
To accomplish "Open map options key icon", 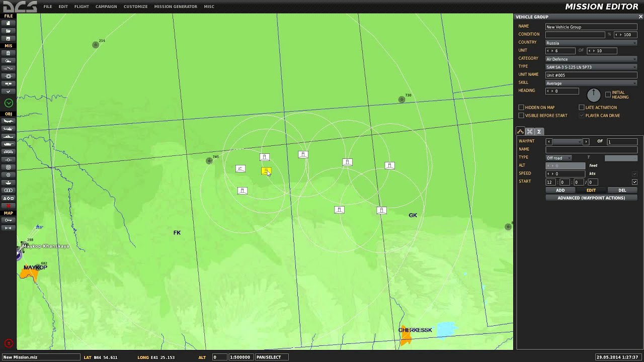I will (8, 220).
